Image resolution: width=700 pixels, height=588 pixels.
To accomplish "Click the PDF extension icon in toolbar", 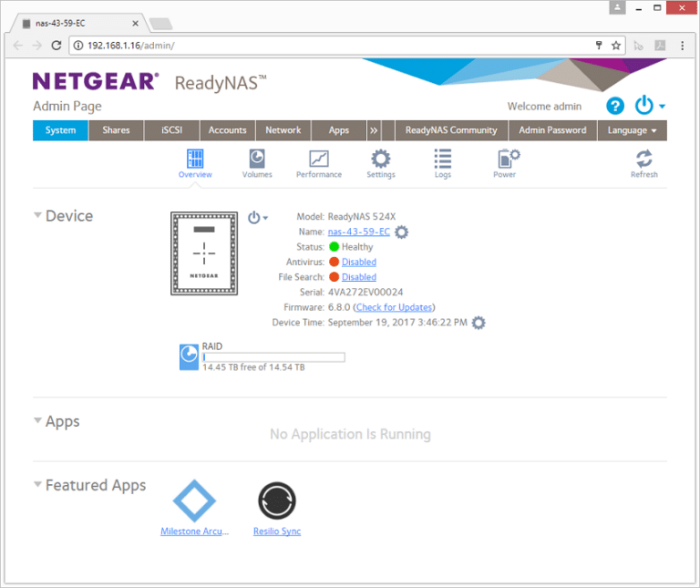I will pyautogui.click(x=660, y=45).
